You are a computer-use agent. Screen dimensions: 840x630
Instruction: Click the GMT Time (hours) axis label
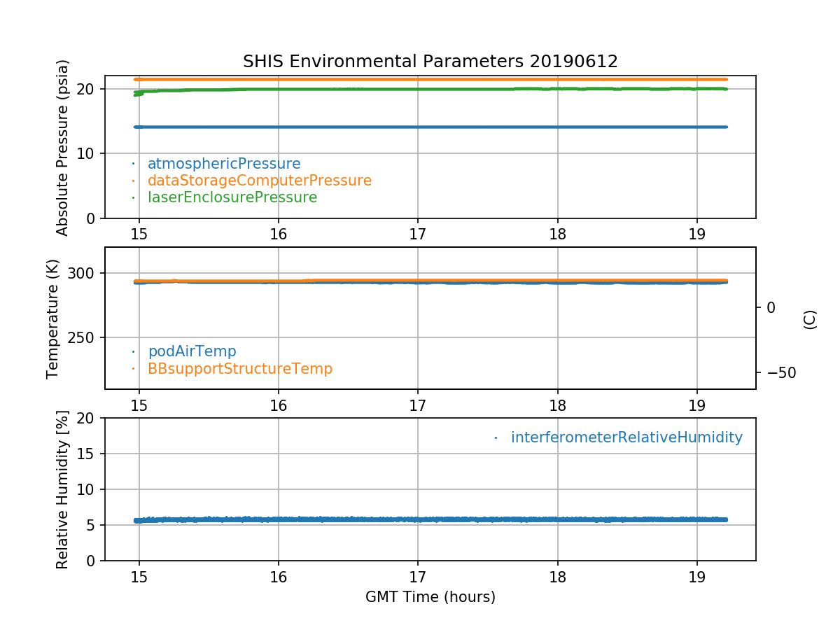pos(430,597)
